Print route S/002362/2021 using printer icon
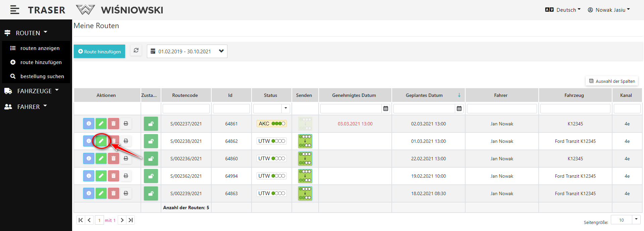Viewport: 644px width, 231px height. click(x=126, y=176)
